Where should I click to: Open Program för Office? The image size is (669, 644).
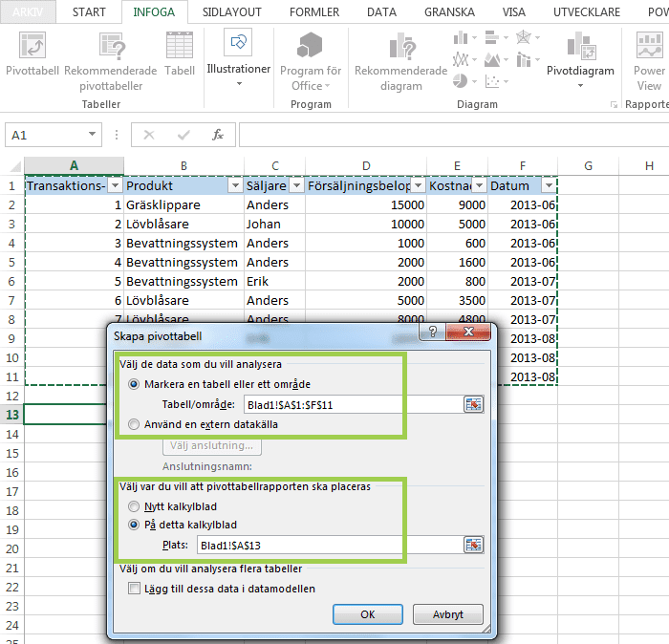click(311, 62)
